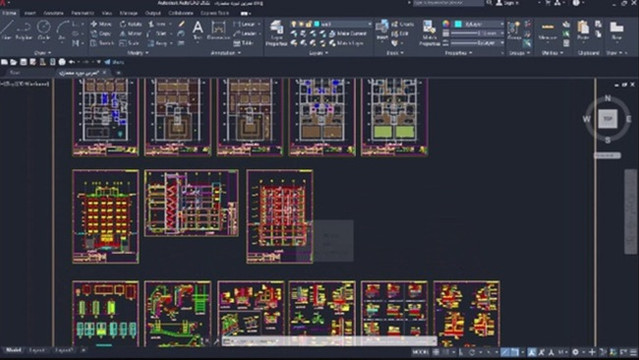Click the Make Current layer button
The image size is (639, 360).
pos(348,33)
